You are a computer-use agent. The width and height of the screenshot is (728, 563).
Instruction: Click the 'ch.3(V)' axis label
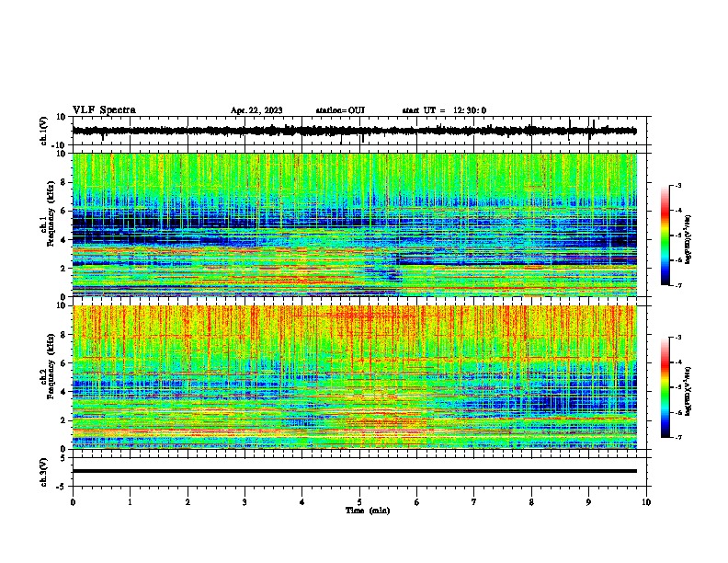43,473
